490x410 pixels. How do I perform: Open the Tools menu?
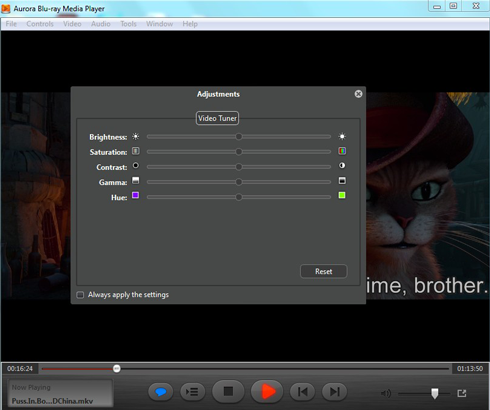[128, 24]
